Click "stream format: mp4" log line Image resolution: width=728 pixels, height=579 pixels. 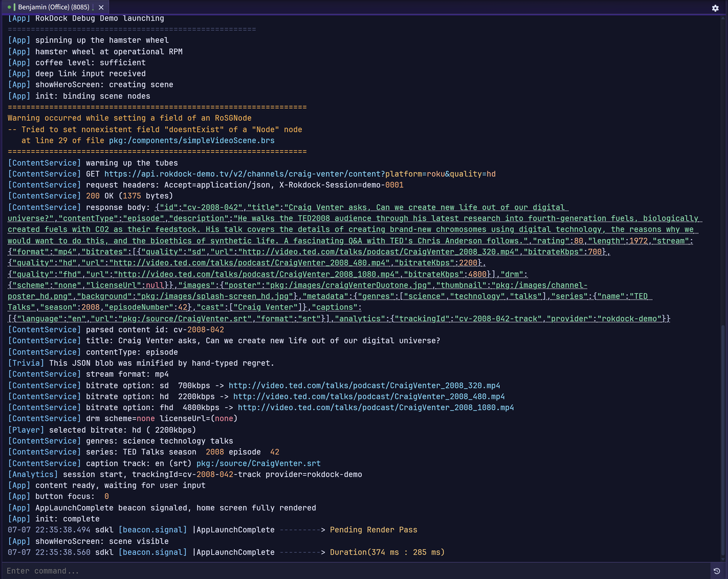[x=88, y=374]
